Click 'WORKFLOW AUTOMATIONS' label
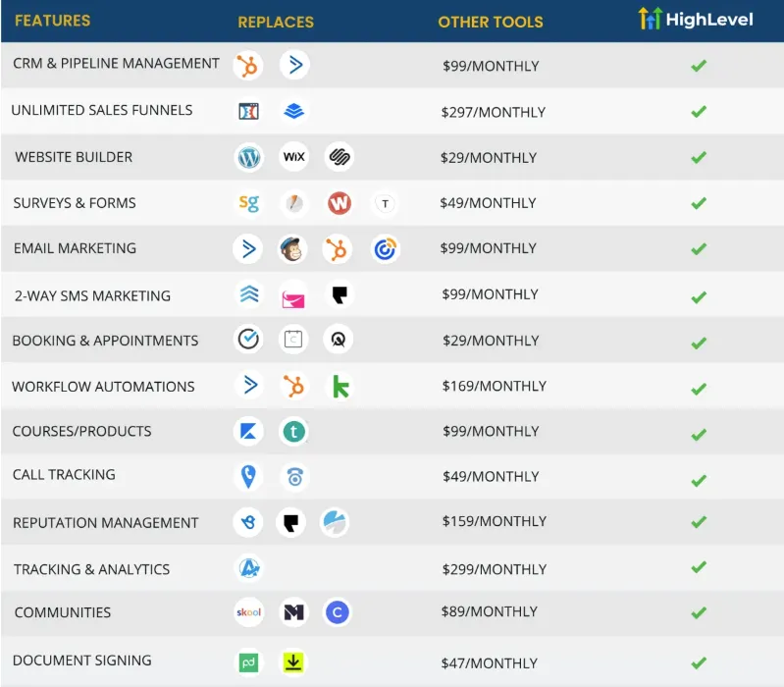Screen dimensions: 784x687 [103, 387]
